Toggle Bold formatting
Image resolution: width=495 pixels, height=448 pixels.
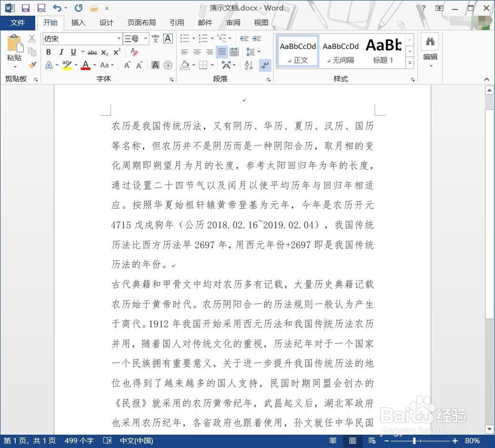49,52
